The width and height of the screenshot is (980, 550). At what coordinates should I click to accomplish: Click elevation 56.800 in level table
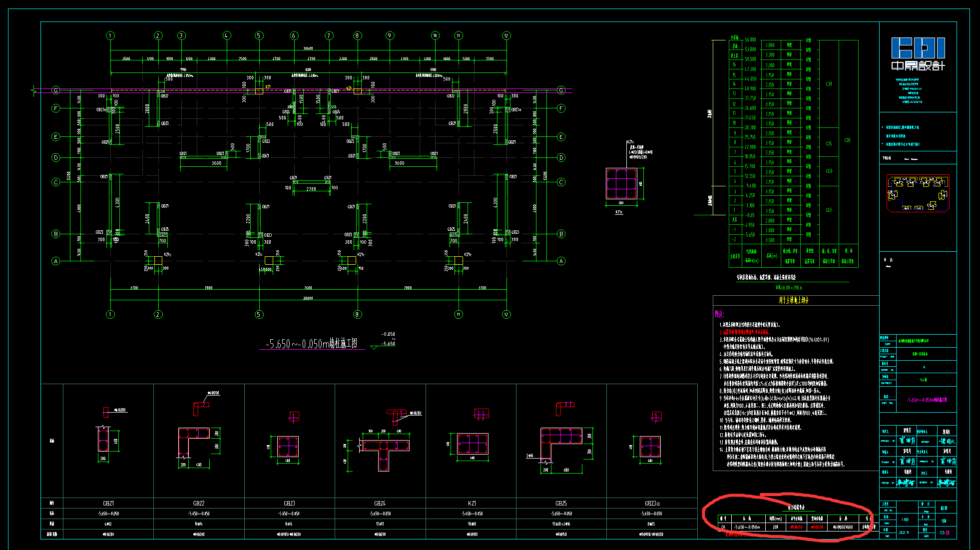point(750,40)
